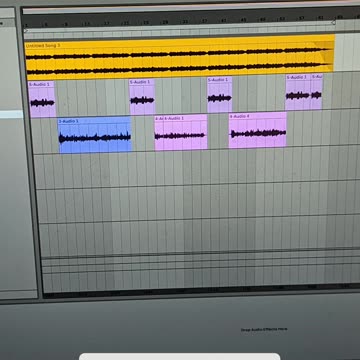
Task: Click bar 29 on the time ruler
Action: coord(165,22)
